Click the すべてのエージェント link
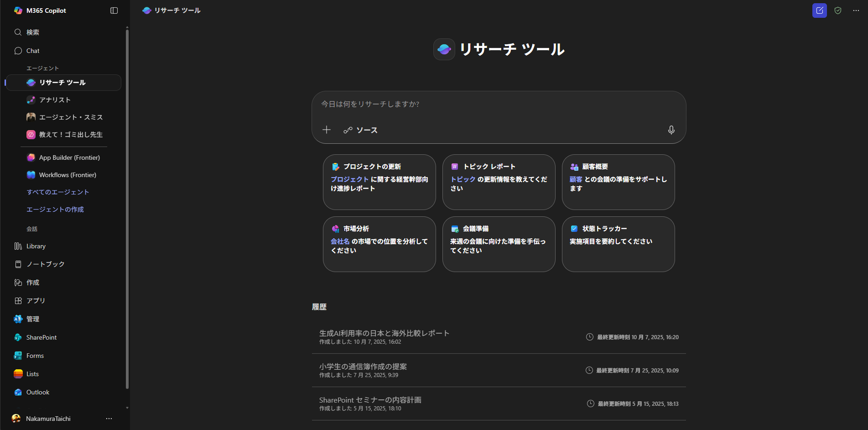This screenshot has height=430, width=868. [57, 192]
